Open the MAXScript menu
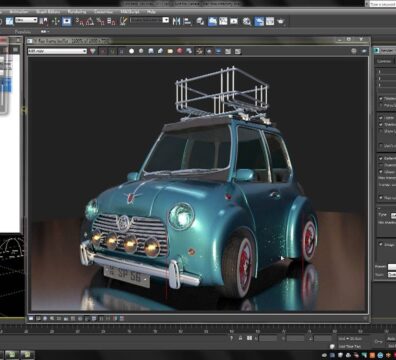Image resolution: width=396 pixels, height=360 pixels. [130, 11]
